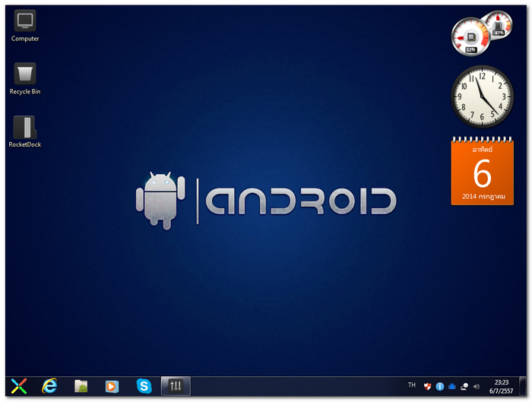Click the 2014 month label on calendar
532x402 pixels.
pos(483,196)
